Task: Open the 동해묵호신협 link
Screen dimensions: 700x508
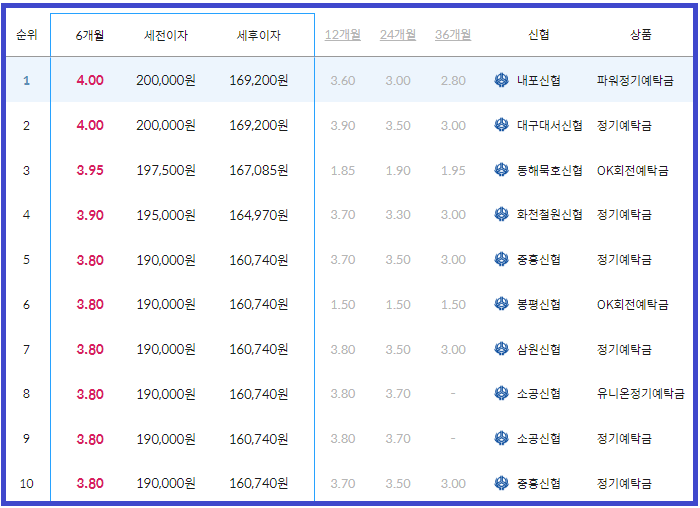Action: (x=550, y=170)
